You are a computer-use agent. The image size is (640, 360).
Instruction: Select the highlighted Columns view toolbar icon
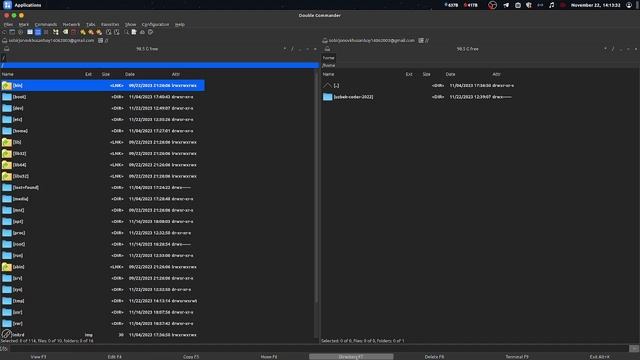(x=38, y=32)
